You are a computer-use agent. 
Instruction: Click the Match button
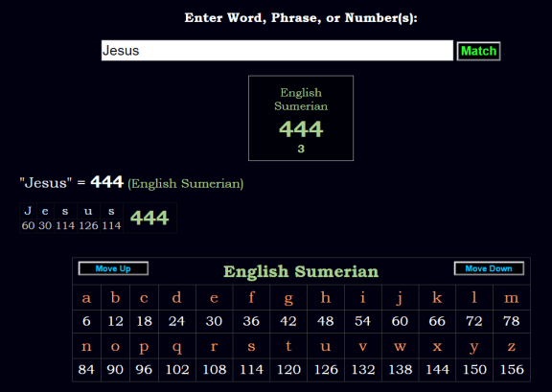(478, 51)
